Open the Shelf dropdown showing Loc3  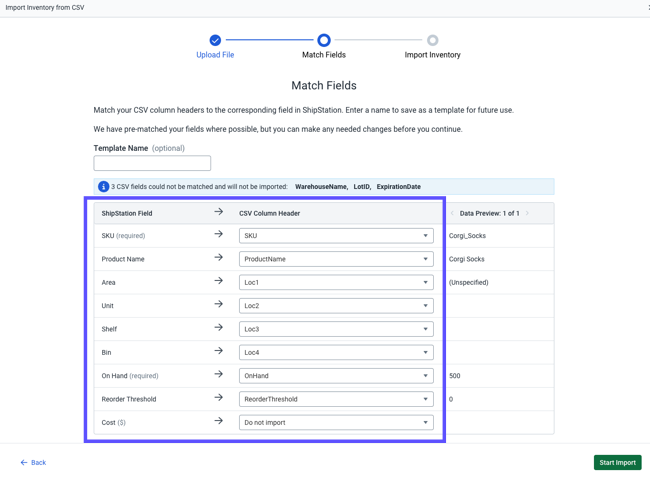336,329
